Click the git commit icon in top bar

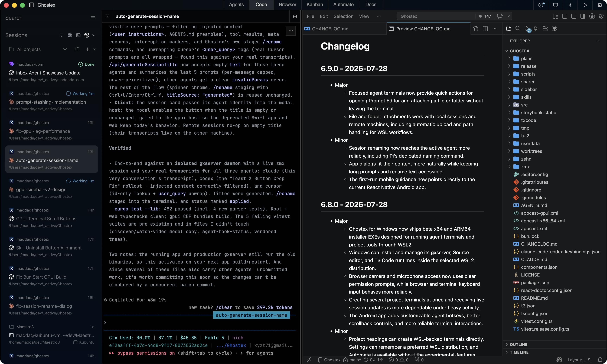570,5
